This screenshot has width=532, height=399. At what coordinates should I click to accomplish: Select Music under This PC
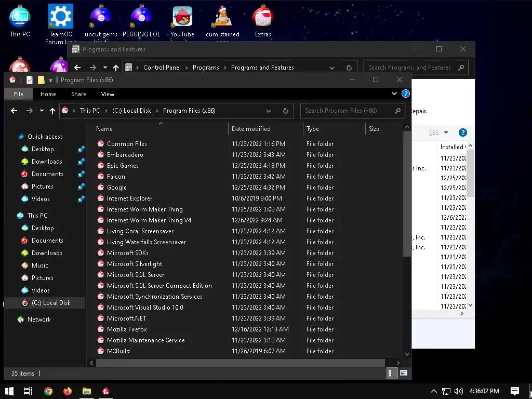tap(39, 265)
